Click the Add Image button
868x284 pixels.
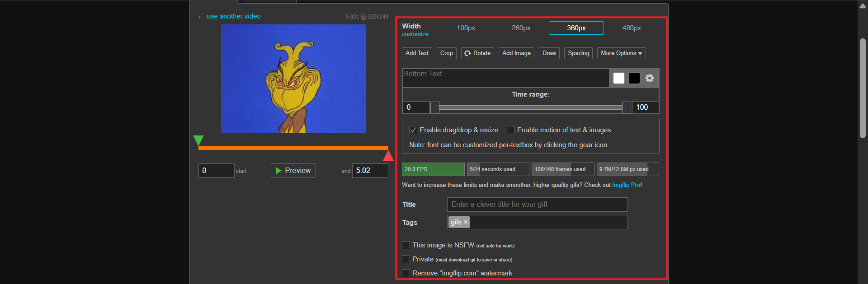pos(516,53)
